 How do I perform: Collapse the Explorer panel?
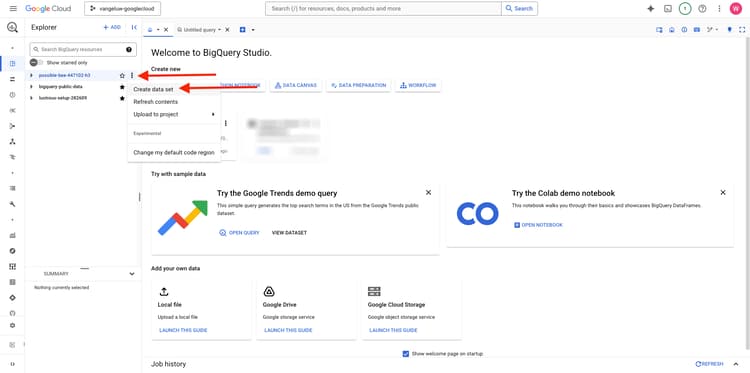[134, 27]
